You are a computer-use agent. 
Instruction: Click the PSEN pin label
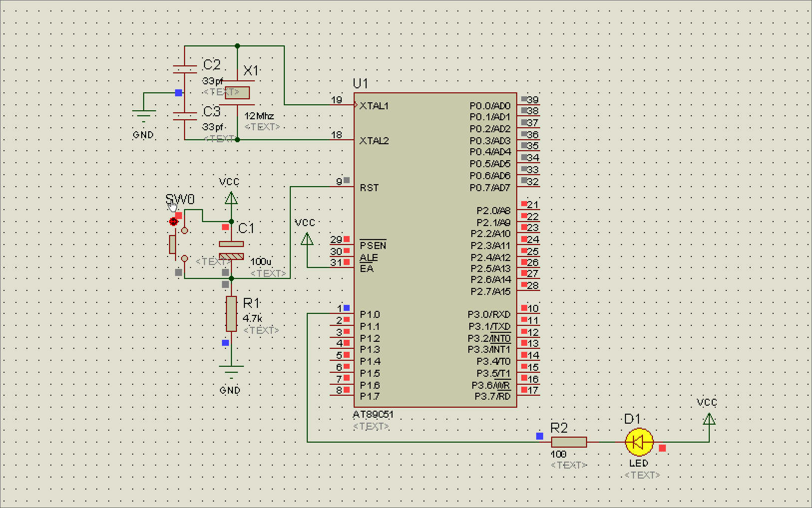click(373, 246)
